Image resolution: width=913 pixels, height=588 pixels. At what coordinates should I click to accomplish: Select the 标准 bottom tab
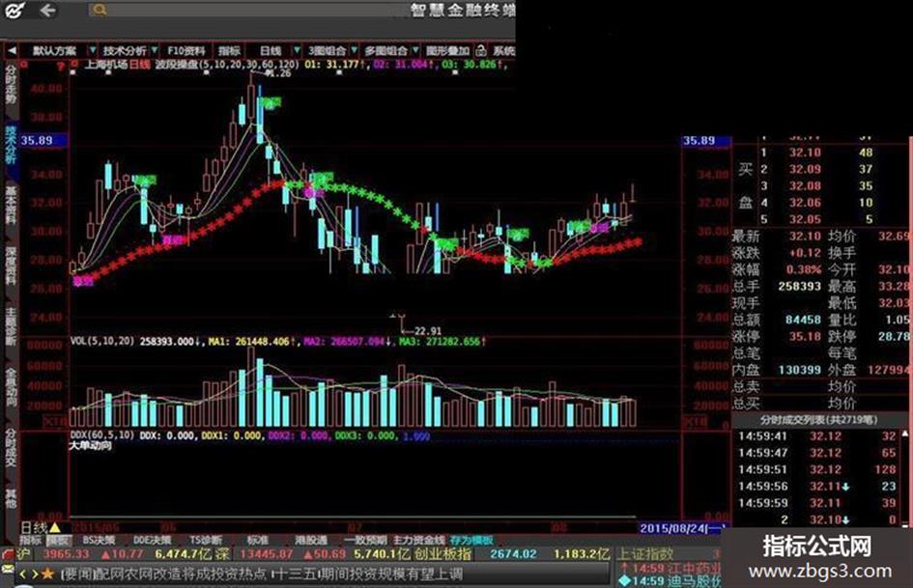(258, 541)
